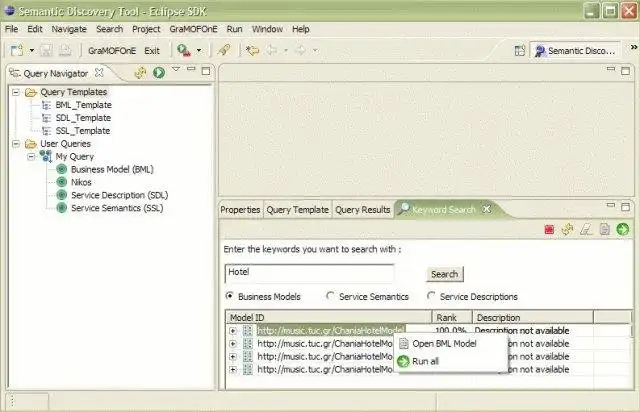Click the green run icon in Keyword Search
The width and height of the screenshot is (640, 412).
pyautogui.click(x=623, y=229)
